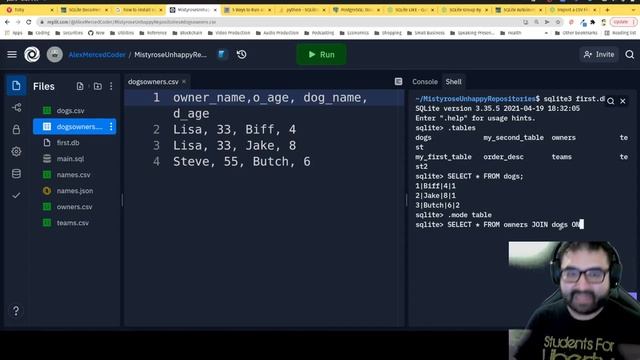Open the Blockchain bookmarks folder
Image resolution: width=640 pixels, height=360 pixels.
coord(188,33)
